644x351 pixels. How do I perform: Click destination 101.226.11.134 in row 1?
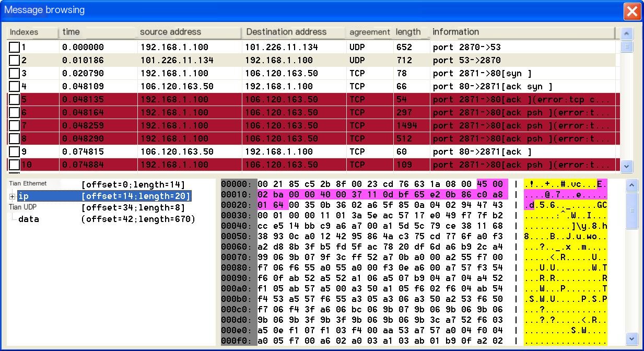coord(282,48)
